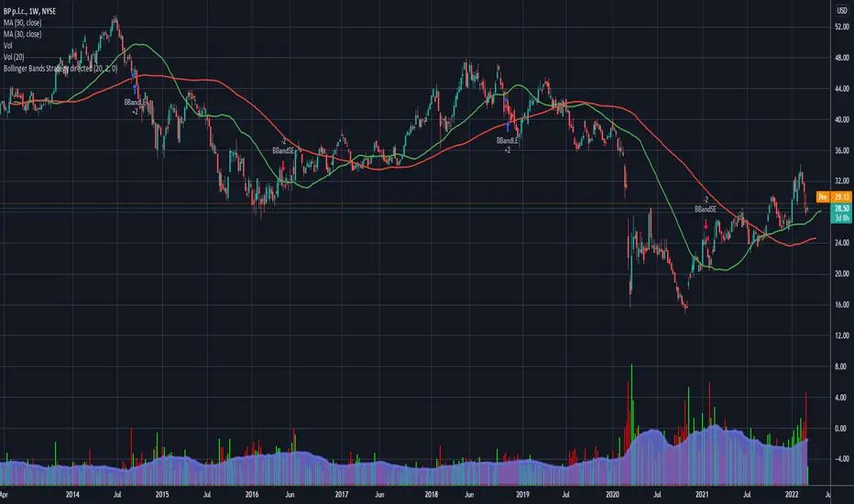
Task: Click the BP p.l.c., 1W, NYSE chart title
Action: tap(29, 11)
